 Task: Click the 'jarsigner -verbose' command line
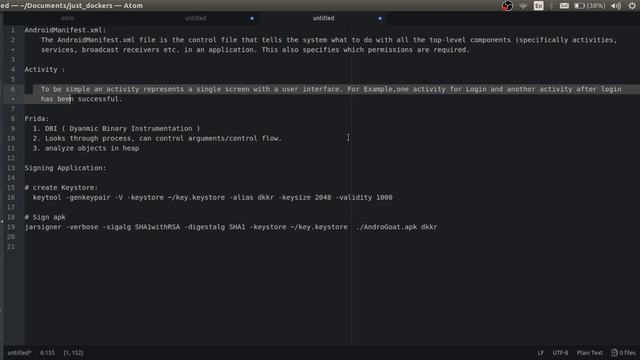[231, 227]
